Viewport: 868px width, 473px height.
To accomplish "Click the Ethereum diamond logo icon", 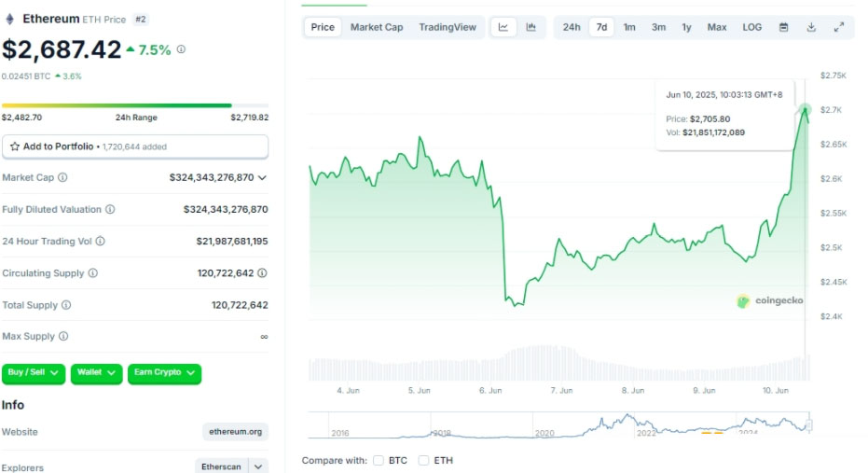I will pyautogui.click(x=10, y=19).
